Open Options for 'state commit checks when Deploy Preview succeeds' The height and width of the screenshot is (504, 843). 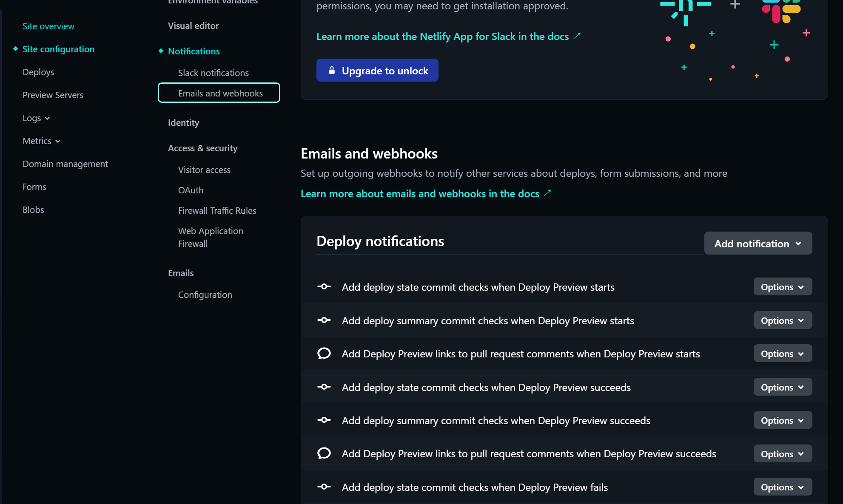[x=783, y=387]
